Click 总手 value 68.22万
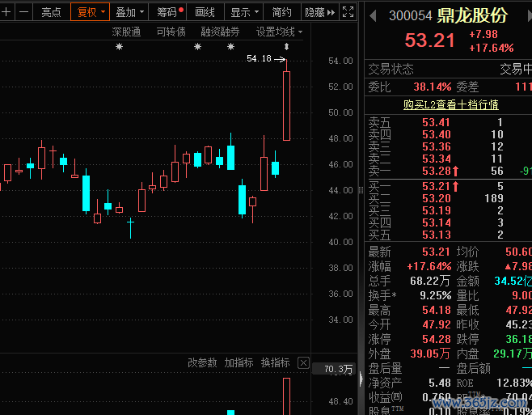 [430, 281]
